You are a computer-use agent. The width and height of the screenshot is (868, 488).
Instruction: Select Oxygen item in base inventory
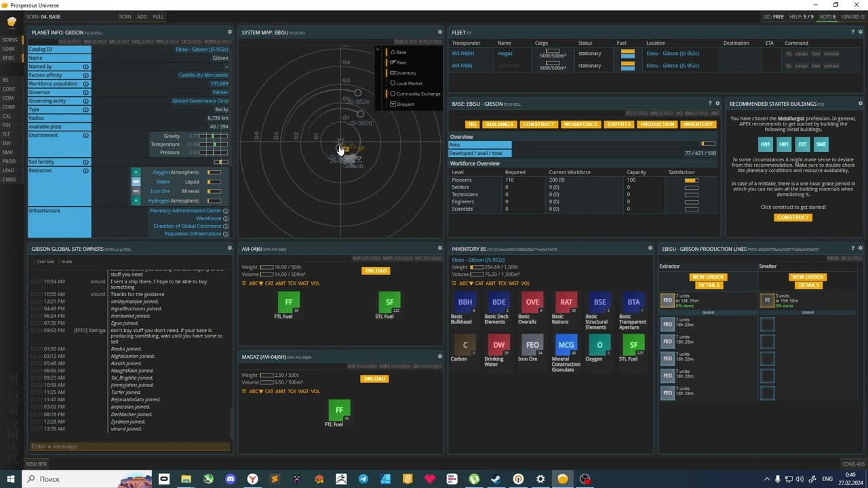click(x=599, y=346)
